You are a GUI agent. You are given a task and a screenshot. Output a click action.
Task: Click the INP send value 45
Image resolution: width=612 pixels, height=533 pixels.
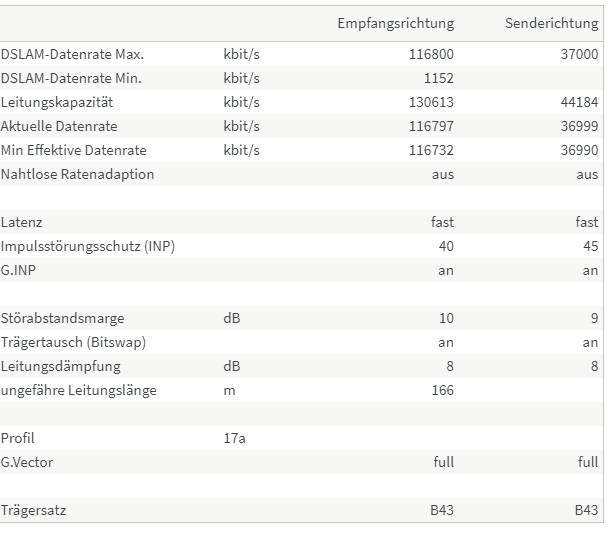click(590, 246)
